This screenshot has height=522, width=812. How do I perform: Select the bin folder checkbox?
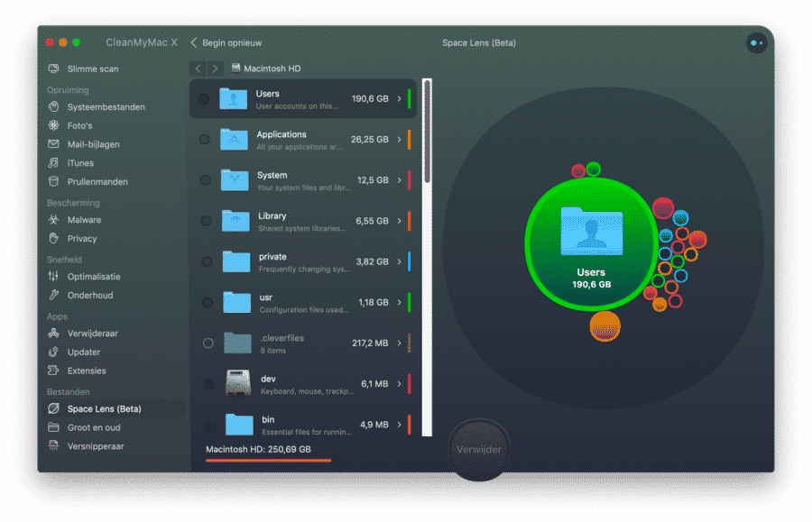tap(209, 425)
